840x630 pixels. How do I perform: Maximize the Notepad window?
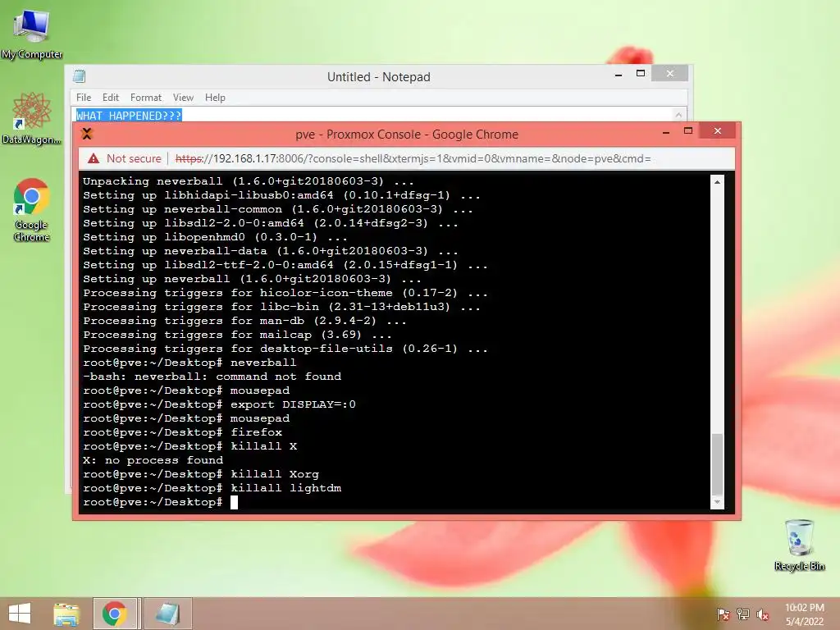640,73
